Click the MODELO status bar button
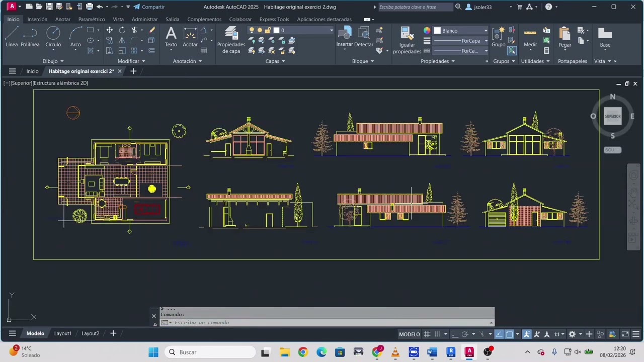This screenshot has width=644, height=362. click(x=410, y=334)
